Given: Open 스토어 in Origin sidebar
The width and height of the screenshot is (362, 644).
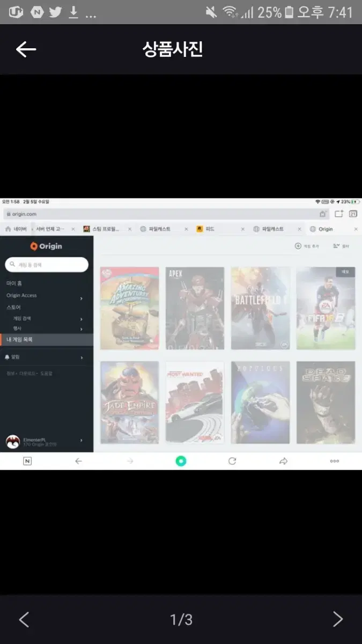Looking at the screenshot, I should click(13, 308).
